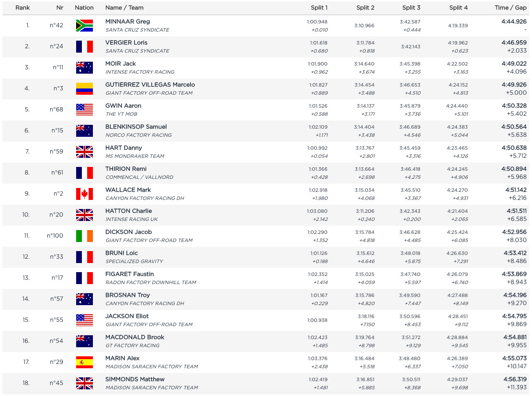Click the Split 1 column header
The width and height of the screenshot is (532, 396).
319,8
